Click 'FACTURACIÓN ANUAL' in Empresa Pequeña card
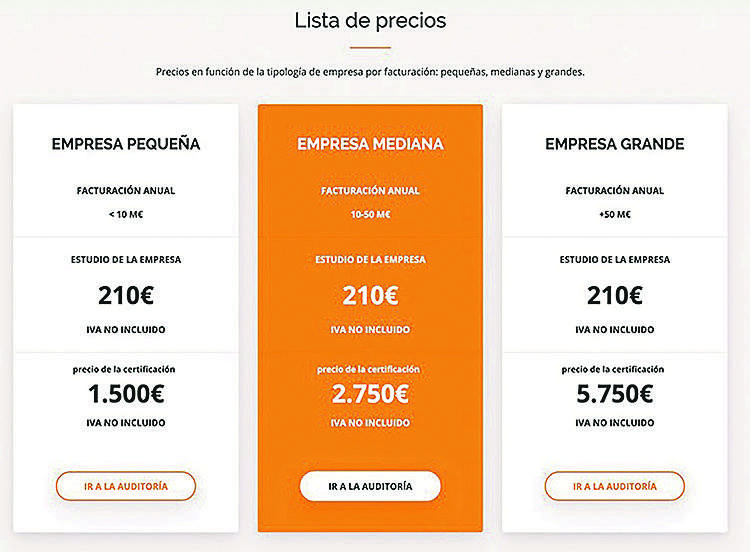 coord(126,190)
